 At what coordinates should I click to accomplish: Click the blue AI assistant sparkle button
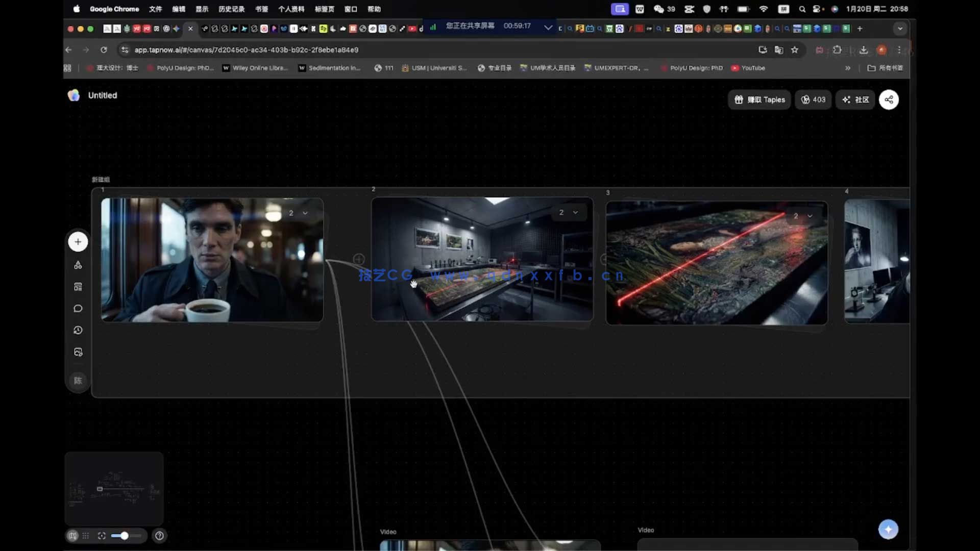click(888, 529)
